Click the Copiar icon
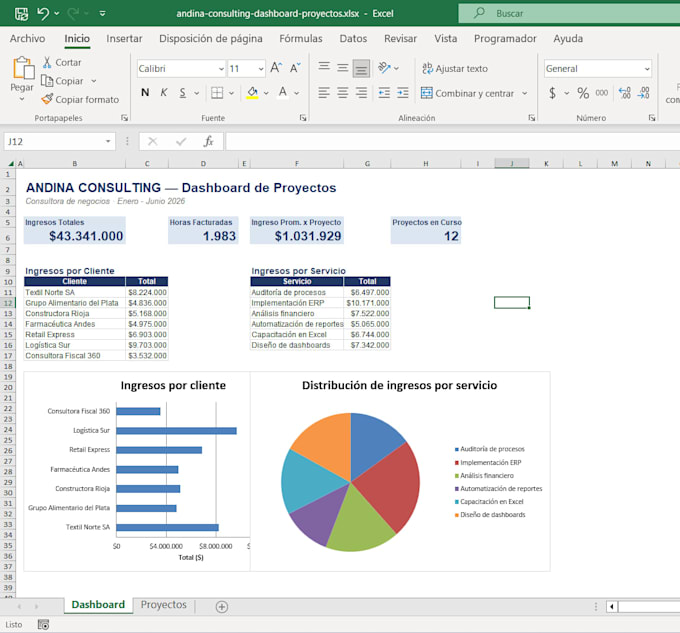Viewport: 680px width, 633px height. click(x=47, y=81)
